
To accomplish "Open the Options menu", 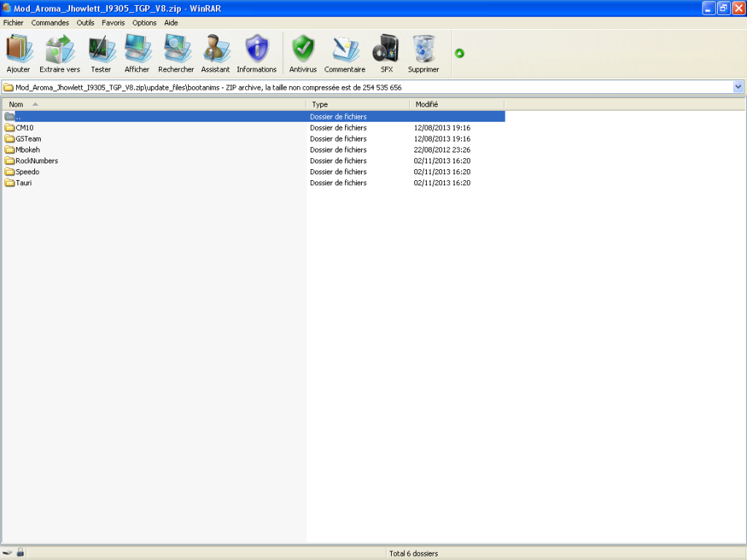I will pyautogui.click(x=144, y=23).
